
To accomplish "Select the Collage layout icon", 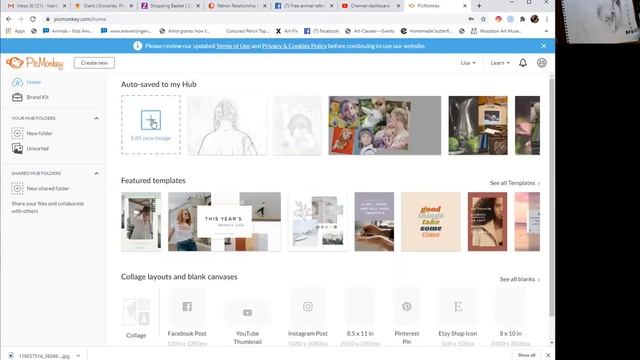I will click(136, 312).
